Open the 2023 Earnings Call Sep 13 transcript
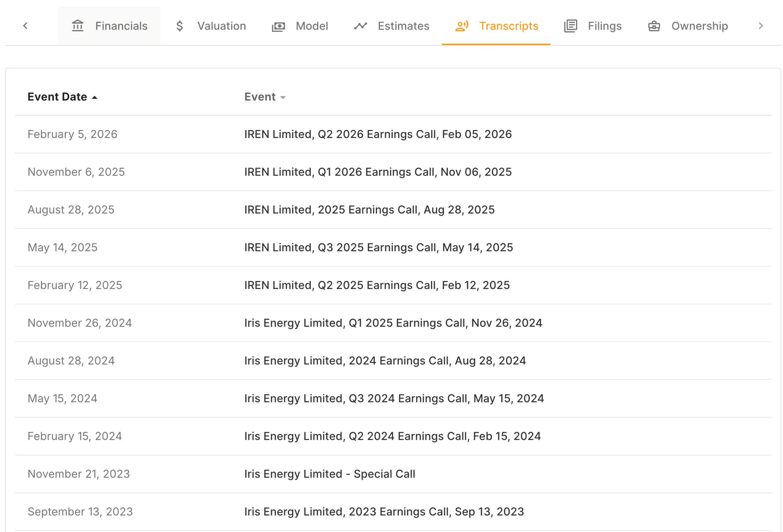 click(384, 512)
